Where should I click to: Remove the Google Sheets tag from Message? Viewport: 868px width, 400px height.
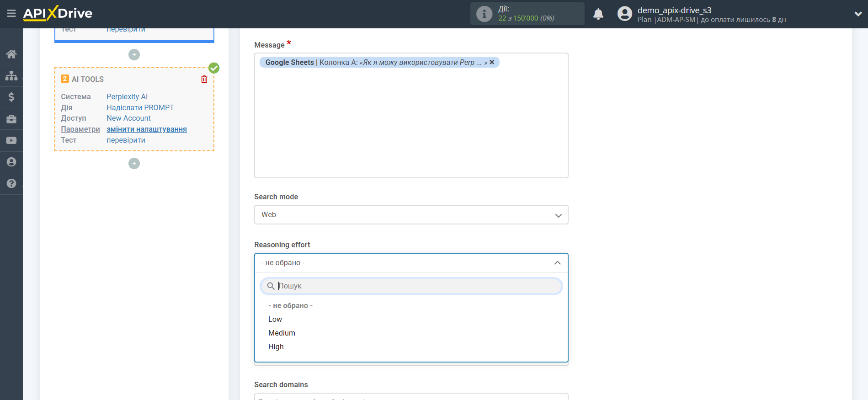click(492, 62)
